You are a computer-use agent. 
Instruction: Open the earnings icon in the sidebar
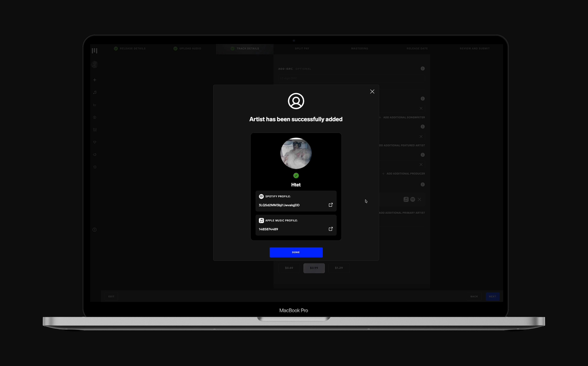click(x=95, y=117)
